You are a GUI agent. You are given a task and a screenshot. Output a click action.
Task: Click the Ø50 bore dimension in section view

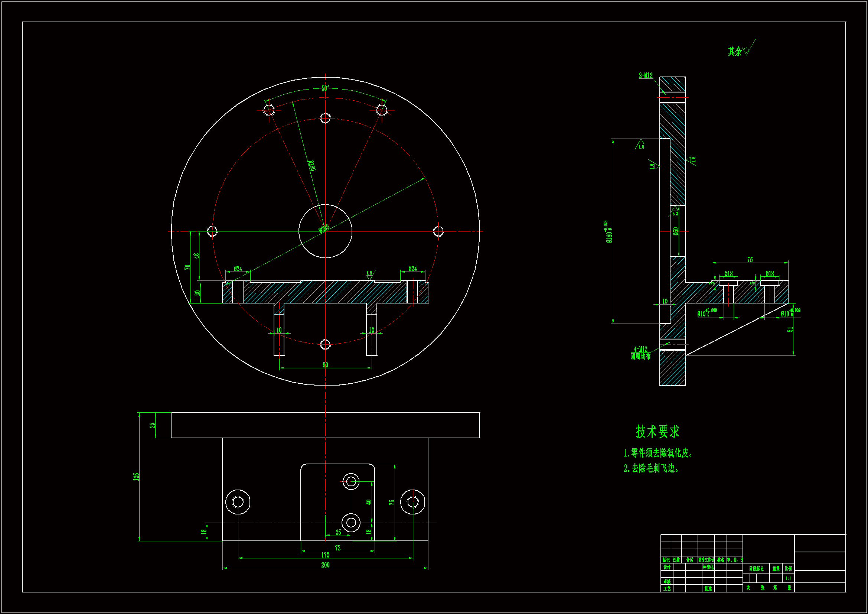click(x=676, y=231)
